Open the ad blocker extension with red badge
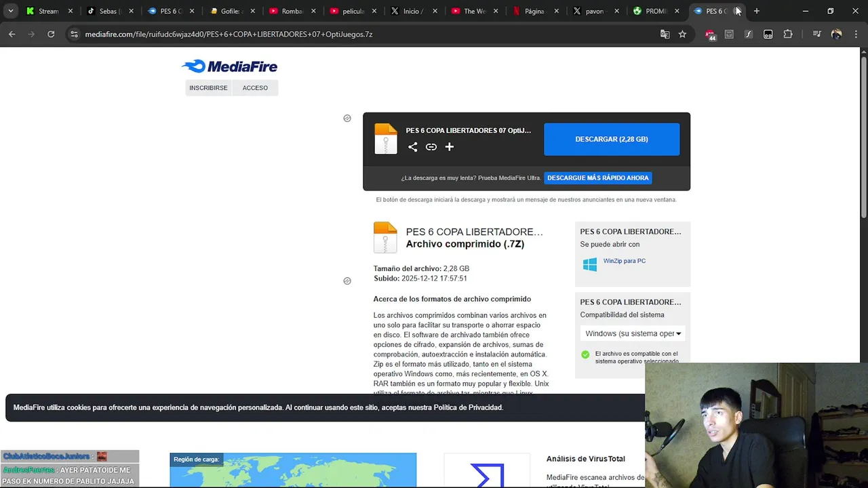868x488 pixels. click(x=710, y=35)
